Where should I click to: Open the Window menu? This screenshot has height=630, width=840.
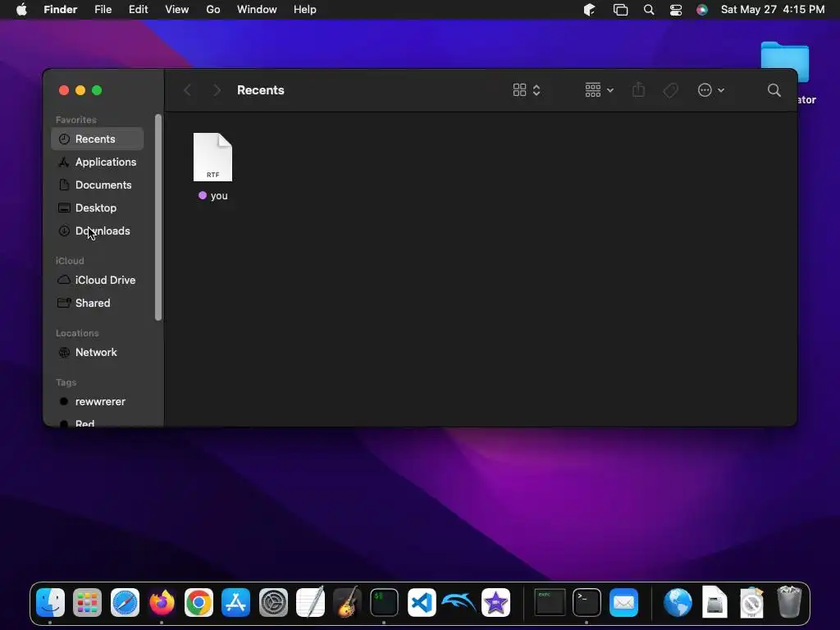(x=257, y=10)
